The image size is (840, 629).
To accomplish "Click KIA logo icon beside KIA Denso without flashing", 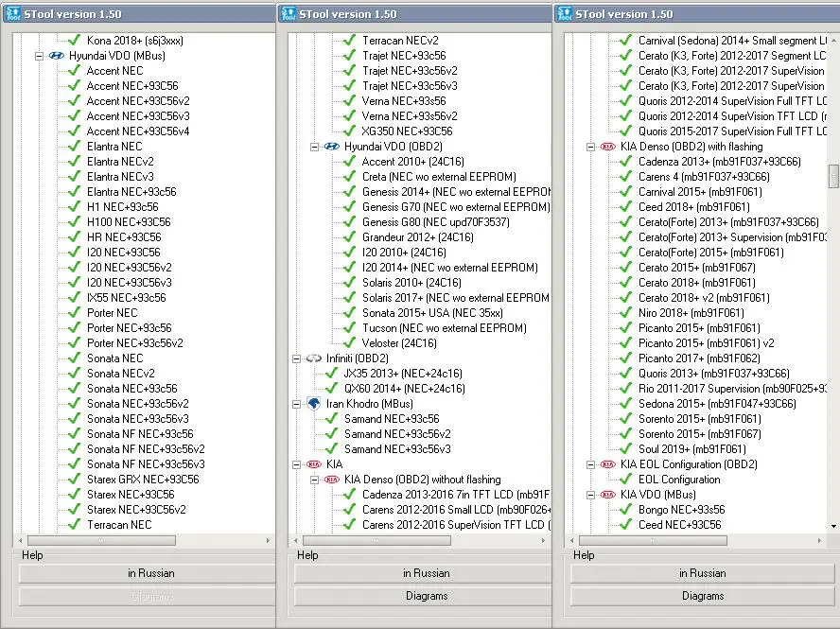I will (332, 480).
